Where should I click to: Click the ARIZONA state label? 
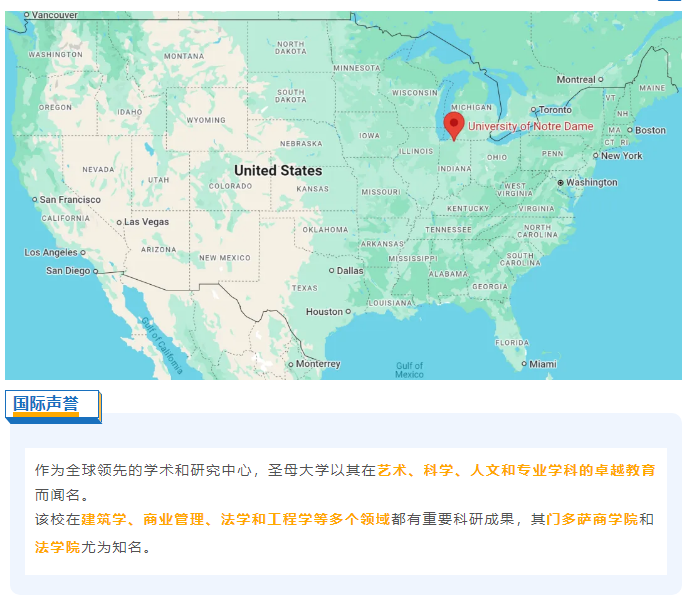pos(159,250)
